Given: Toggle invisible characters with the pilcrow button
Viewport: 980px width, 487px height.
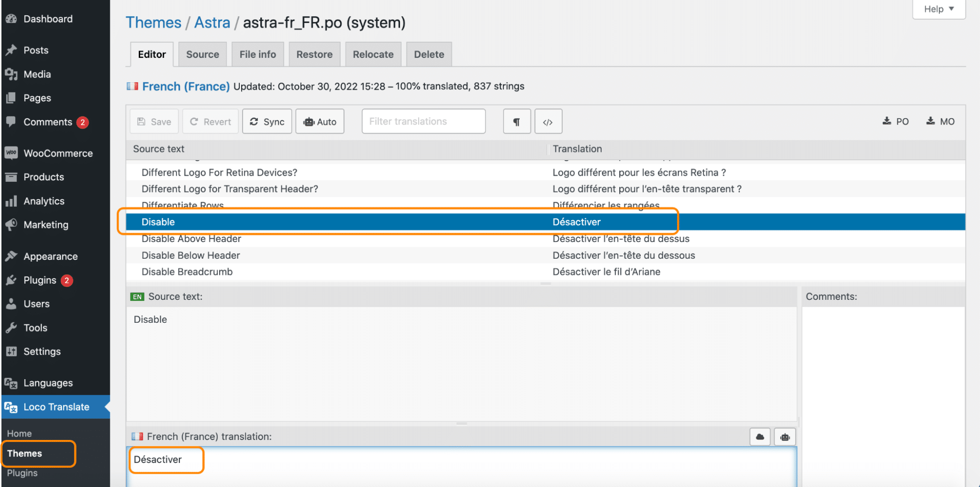Looking at the screenshot, I should pos(517,121).
